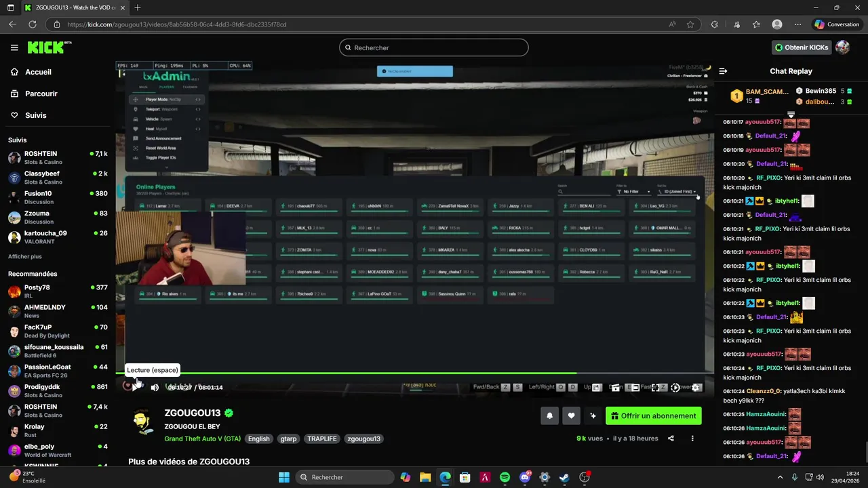Open the user profile avatar menu
Image resolution: width=868 pixels, height=488 pixels.
(842, 47)
